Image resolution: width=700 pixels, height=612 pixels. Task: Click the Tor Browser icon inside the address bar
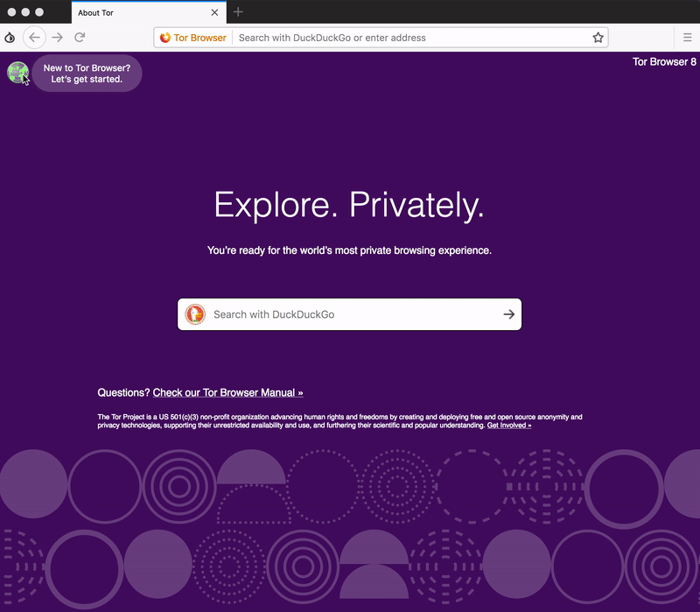click(165, 37)
